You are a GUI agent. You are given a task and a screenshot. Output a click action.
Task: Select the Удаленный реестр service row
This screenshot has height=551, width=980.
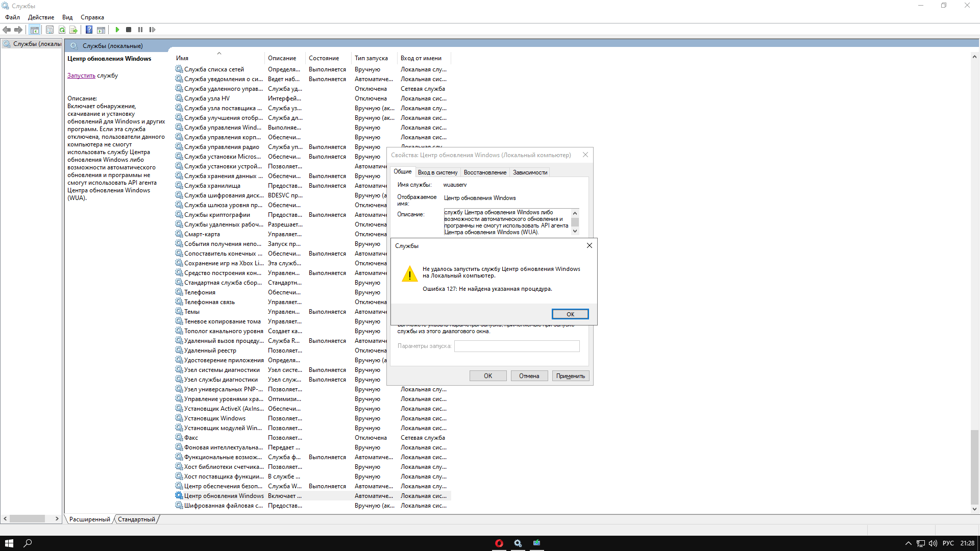pos(312,350)
